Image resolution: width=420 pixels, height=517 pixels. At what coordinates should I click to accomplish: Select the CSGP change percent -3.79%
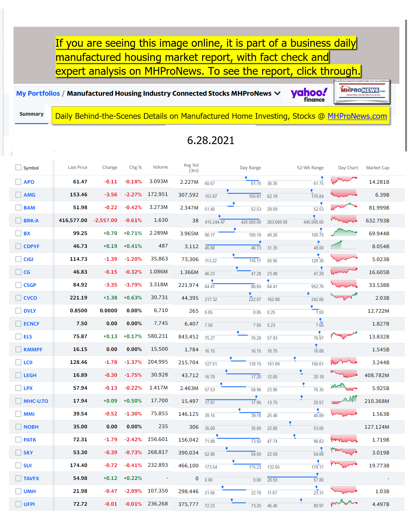[x=133, y=285]
